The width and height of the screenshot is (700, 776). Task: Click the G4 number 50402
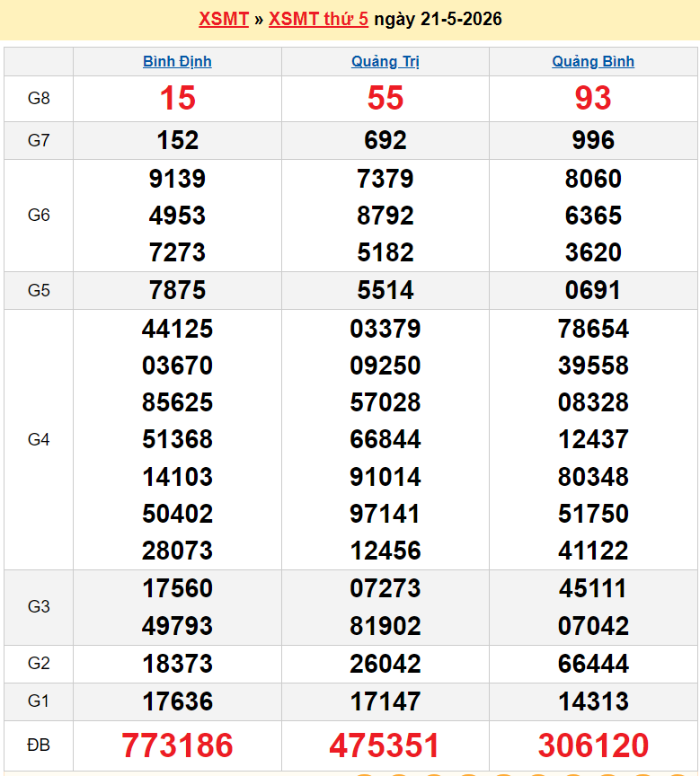coord(177,514)
